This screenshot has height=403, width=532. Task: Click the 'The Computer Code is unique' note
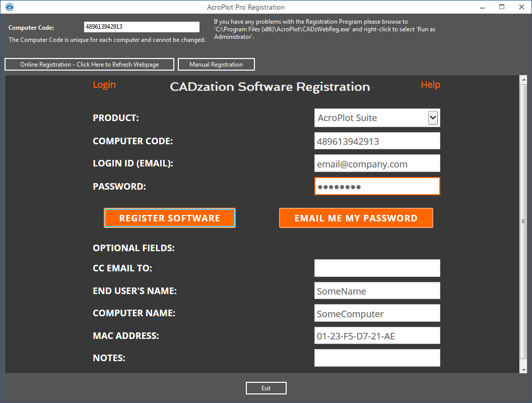[107, 40]
